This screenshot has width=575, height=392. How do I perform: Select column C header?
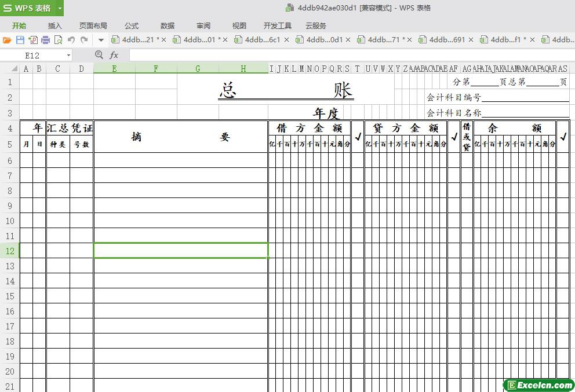58,68
